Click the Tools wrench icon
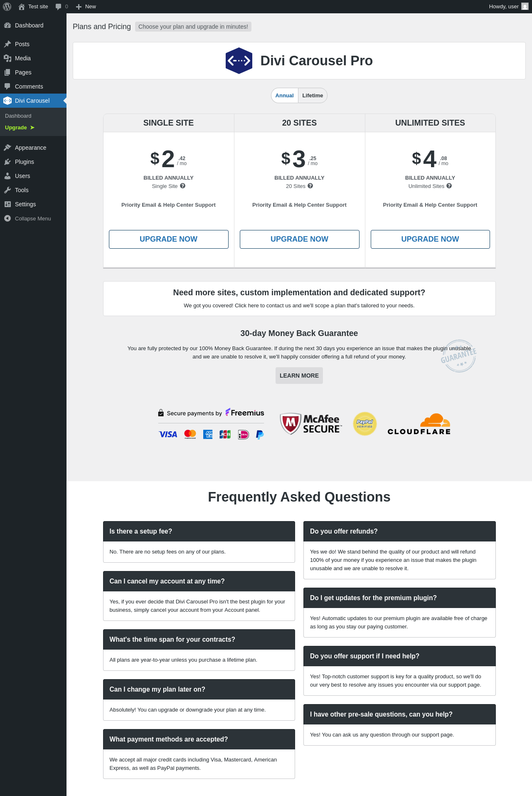The width and height of the screenshot is (532, 796). [7, 190]
